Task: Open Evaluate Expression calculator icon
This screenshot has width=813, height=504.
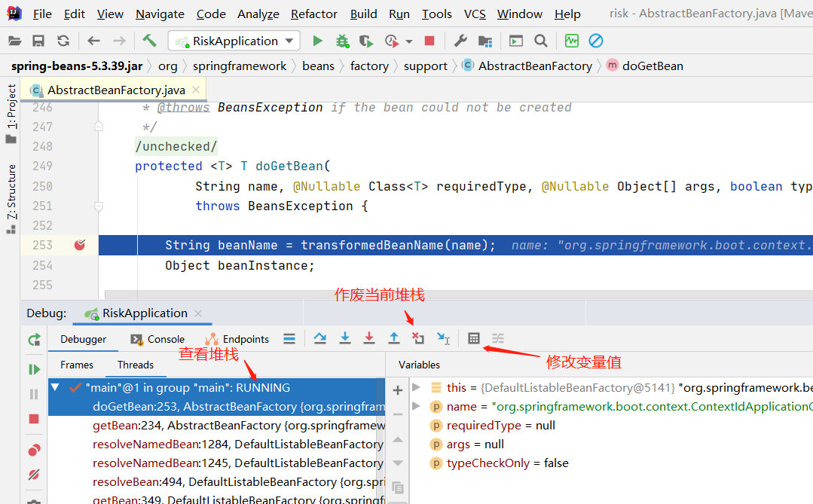Action: pyautogui.click(x=473, y=338)
